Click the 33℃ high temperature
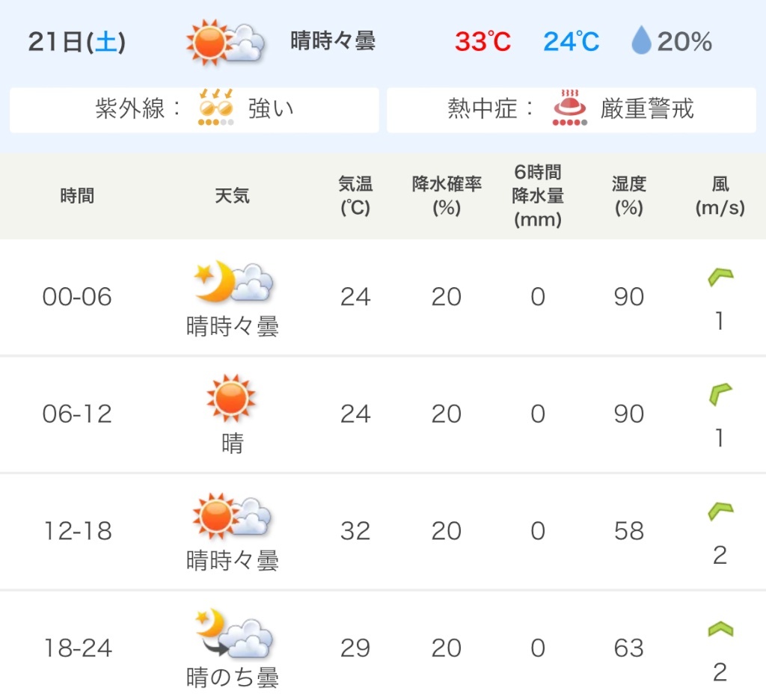This screenshot has width=766, height=700. pos(482,42)
